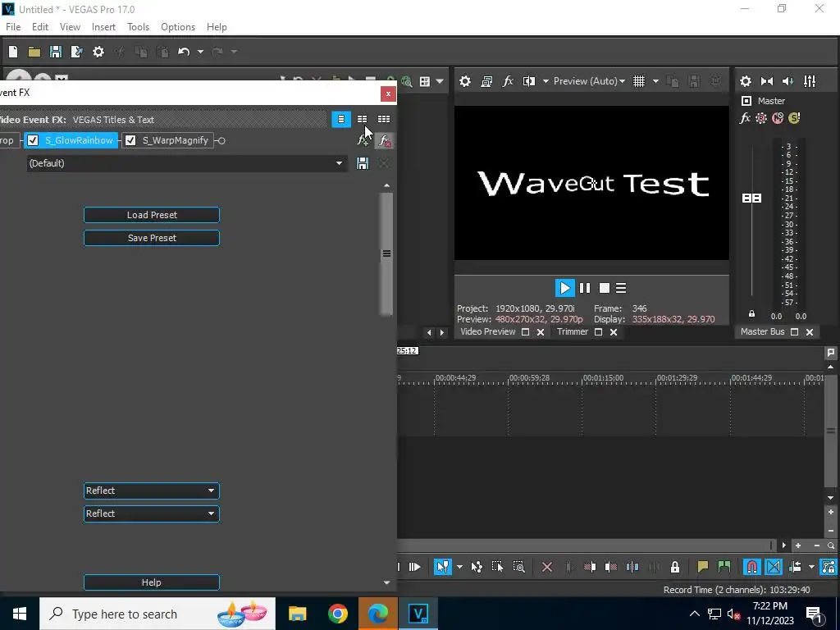The width and height of the screenshot is (840, 630).
Task: Toggle dim output speaker icon
Action: 788,81
